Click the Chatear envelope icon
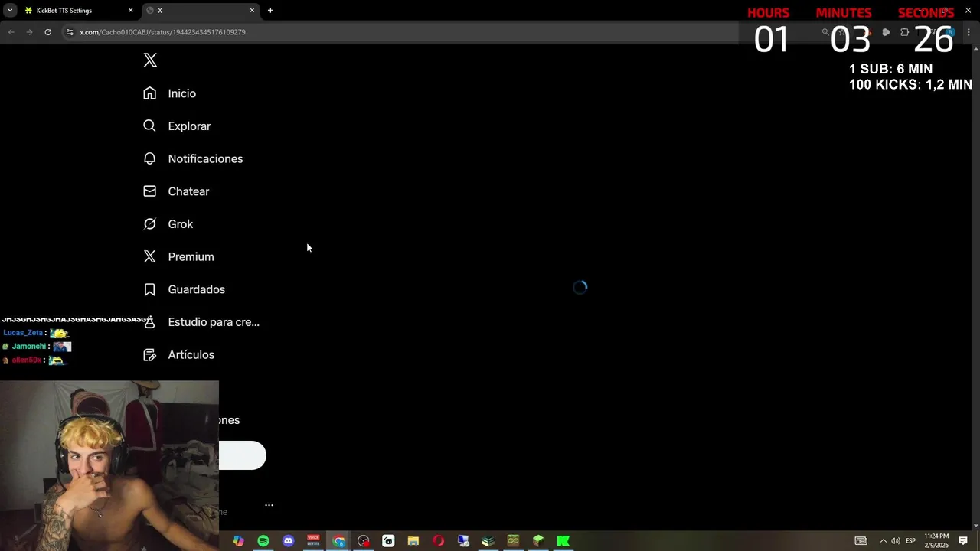 click(149, 191)
